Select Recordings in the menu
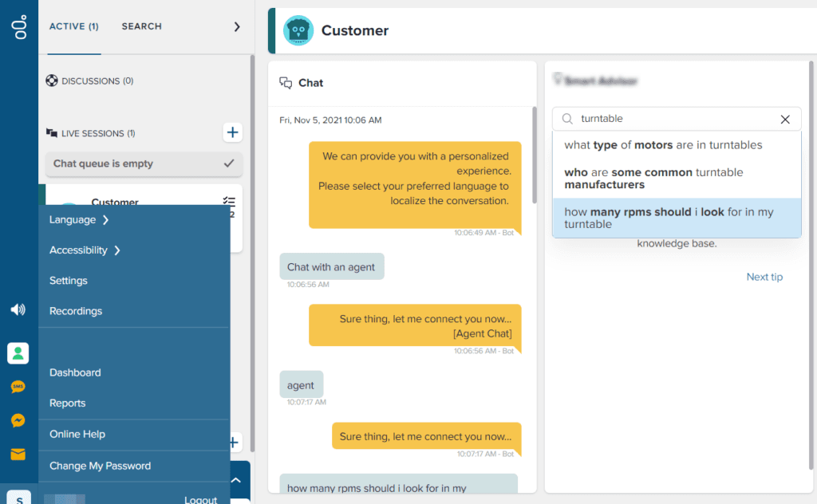The width and height of the screenshot is (817, 504). tap(76, 311)
